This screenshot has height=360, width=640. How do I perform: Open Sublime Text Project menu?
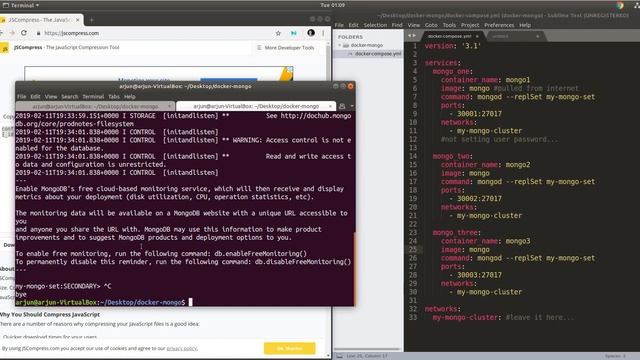point(470,25)
